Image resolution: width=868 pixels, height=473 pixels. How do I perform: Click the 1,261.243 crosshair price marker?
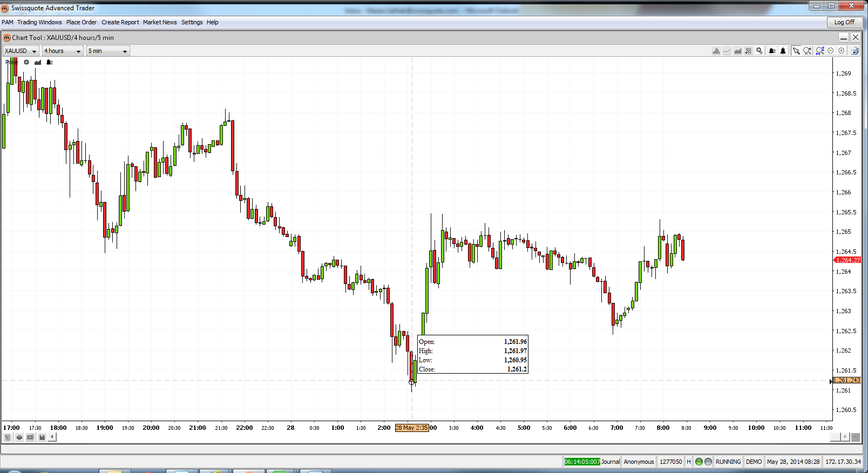click(x=847, y=381)
